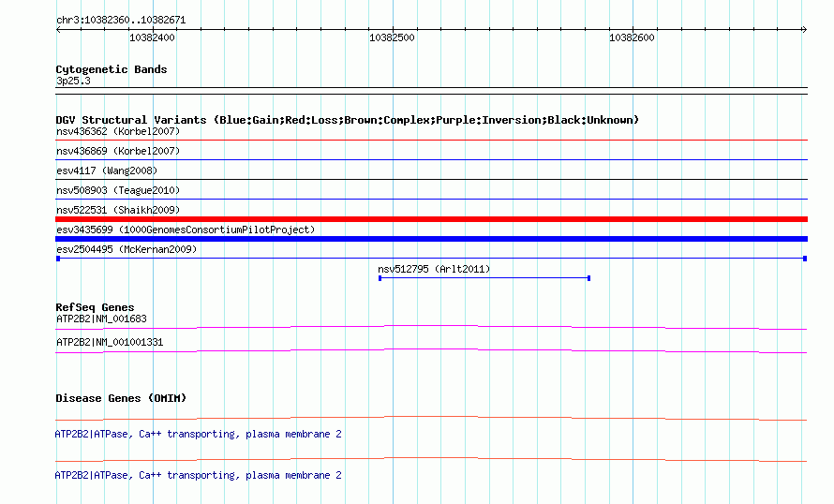Image resolution: width=834 pixels, height=504 pixels.
Task: Click the left end marker of nsv512795
Action: (x=380, y=278)
